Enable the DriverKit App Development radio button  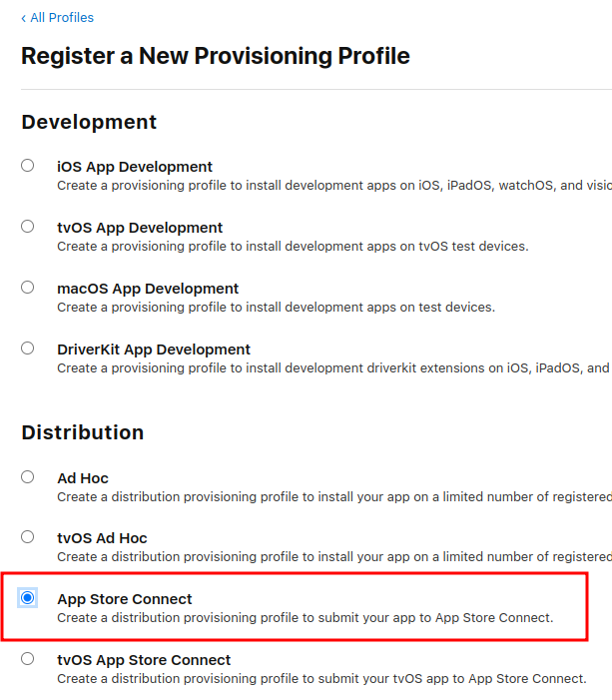[x=28, y=349]
